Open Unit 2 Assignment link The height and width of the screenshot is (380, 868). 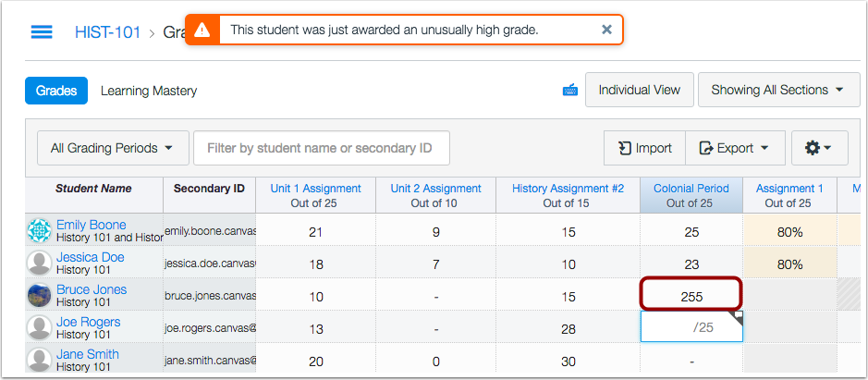[x=435, y=189]
